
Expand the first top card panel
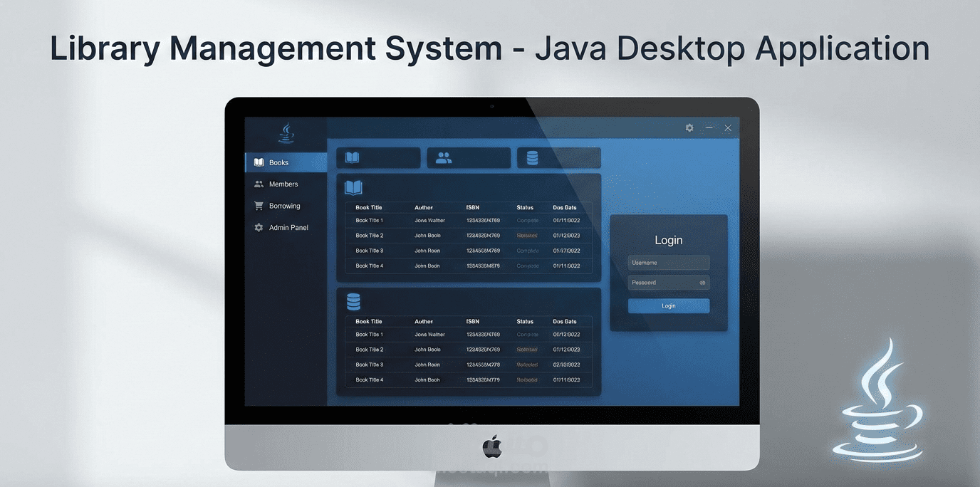[378, 157]
